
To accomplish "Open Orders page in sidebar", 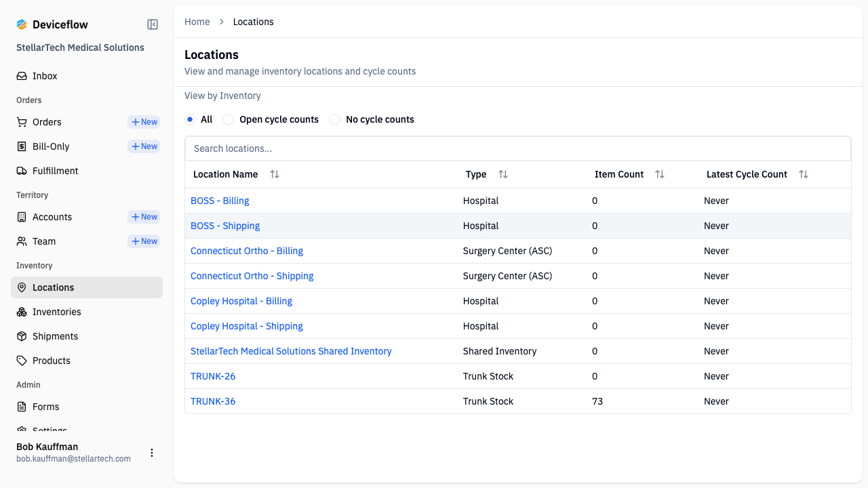I will [47, 122].
